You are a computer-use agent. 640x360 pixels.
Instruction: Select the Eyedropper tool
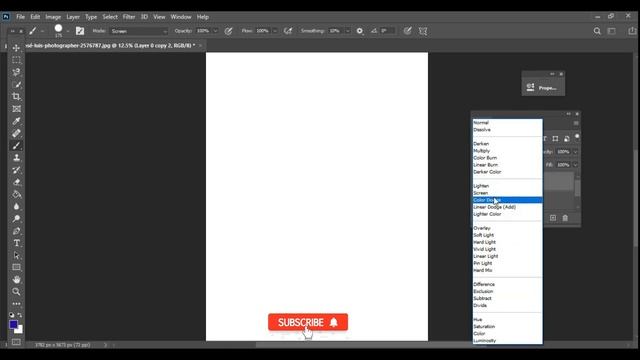pos(16,121)
